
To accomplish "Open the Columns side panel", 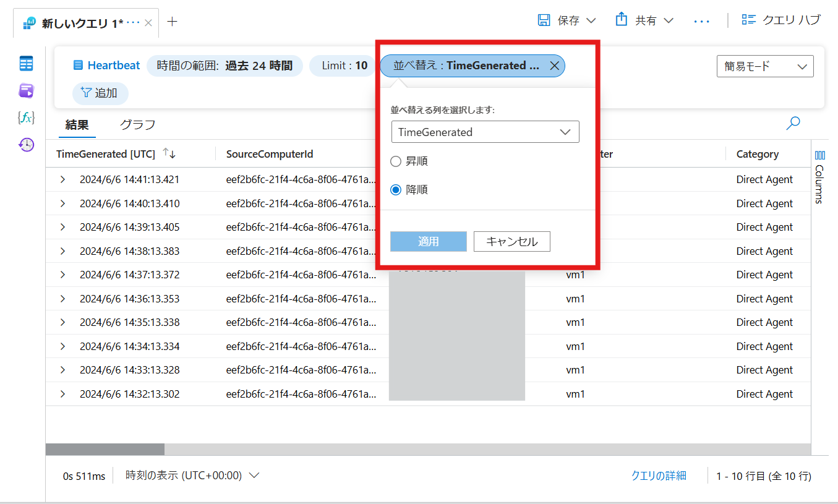I will point(819,176).
